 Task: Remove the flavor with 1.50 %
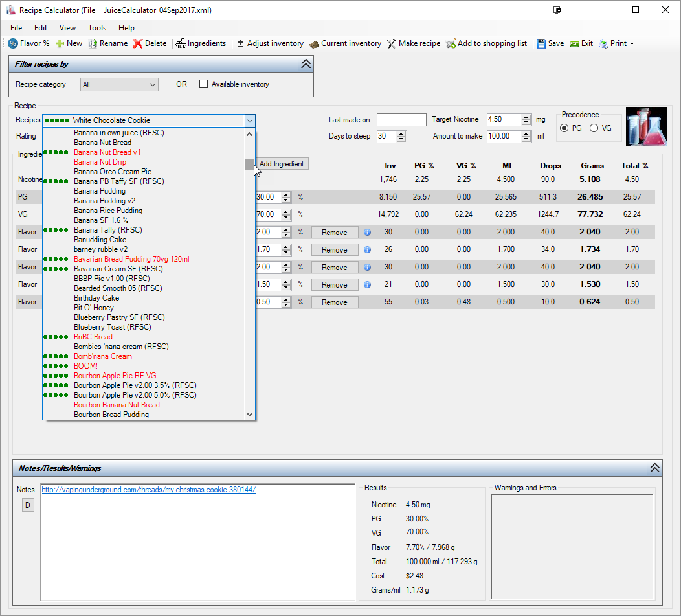point(335,285)
